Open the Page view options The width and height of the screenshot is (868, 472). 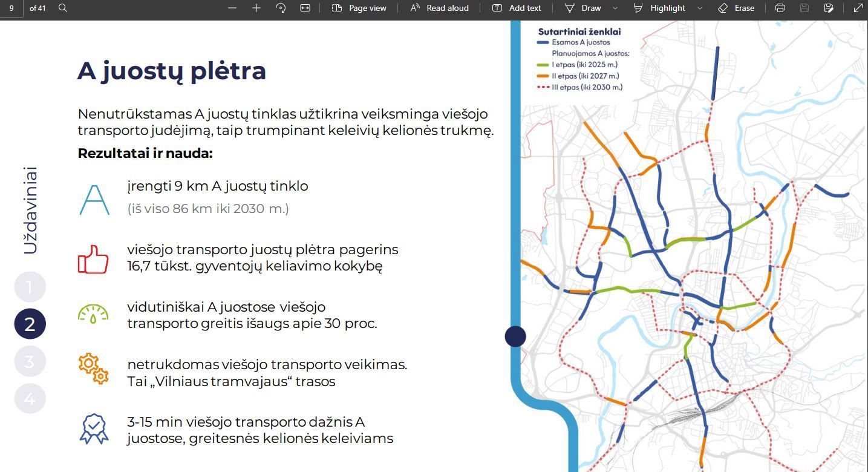[x=359, y=8]
